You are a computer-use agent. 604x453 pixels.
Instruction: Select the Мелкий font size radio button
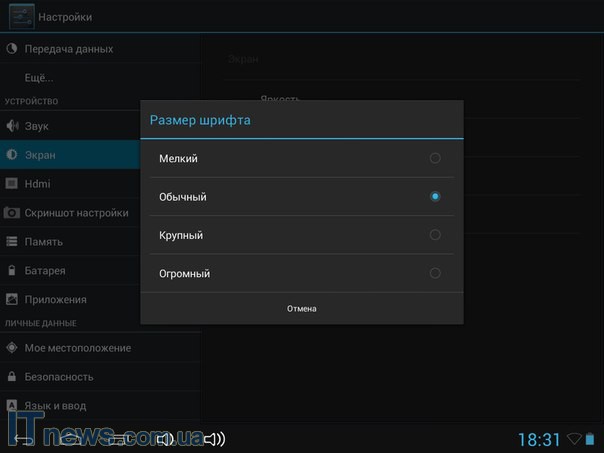pyautogui.click(x=435, y=158)
